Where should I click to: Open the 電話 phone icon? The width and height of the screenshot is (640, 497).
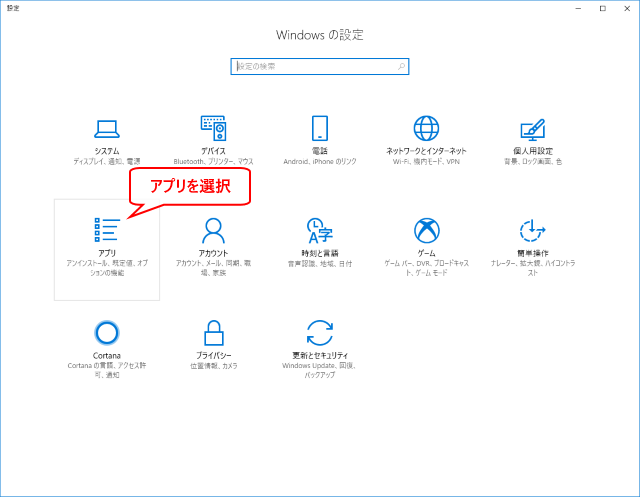tap(320, 128)
